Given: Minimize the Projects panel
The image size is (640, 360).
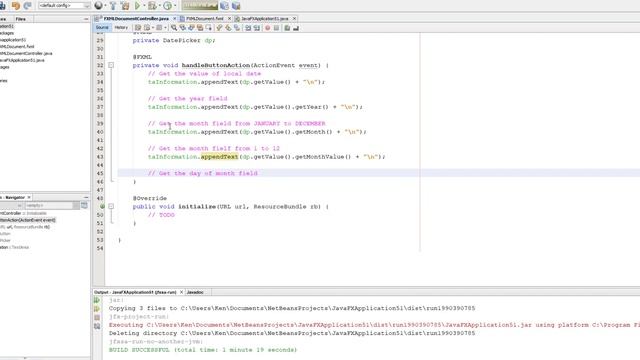Looking at the screenshot, I should pos(86,19).
